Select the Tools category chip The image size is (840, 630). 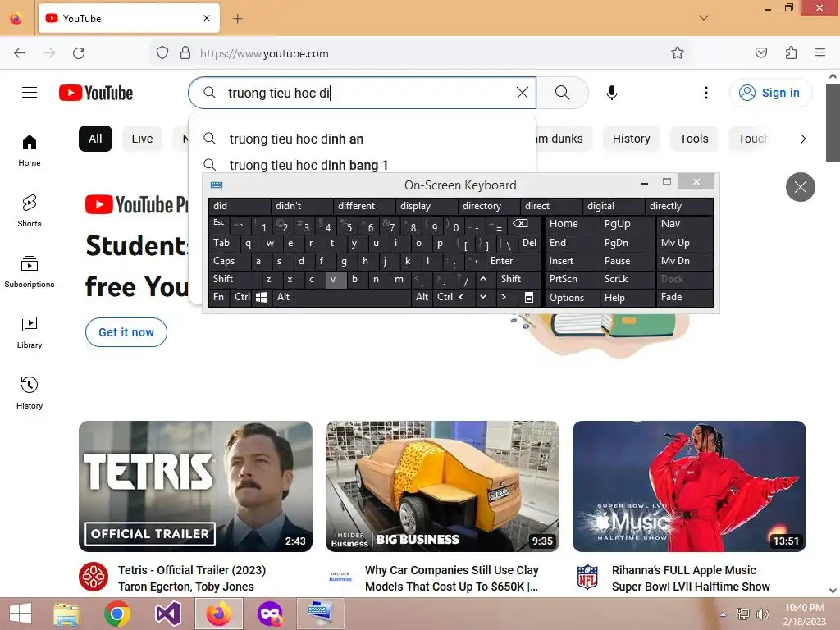coord(694,139)
